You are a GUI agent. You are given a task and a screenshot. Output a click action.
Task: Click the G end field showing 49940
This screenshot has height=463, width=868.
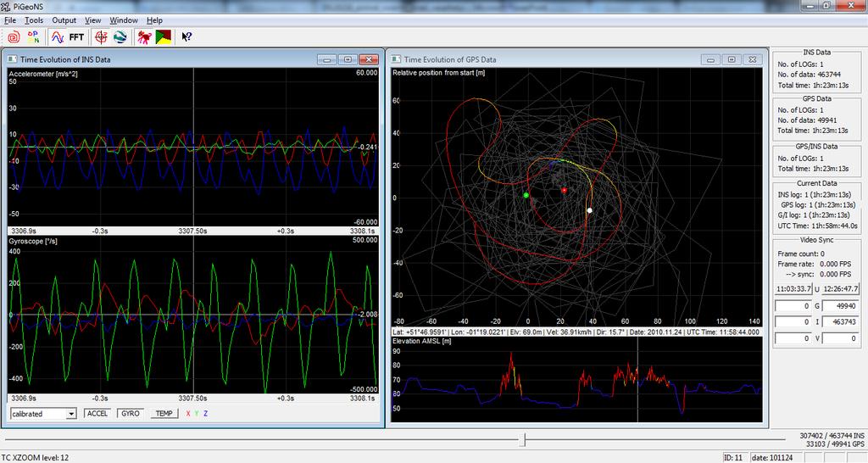[x=840, y=306]
